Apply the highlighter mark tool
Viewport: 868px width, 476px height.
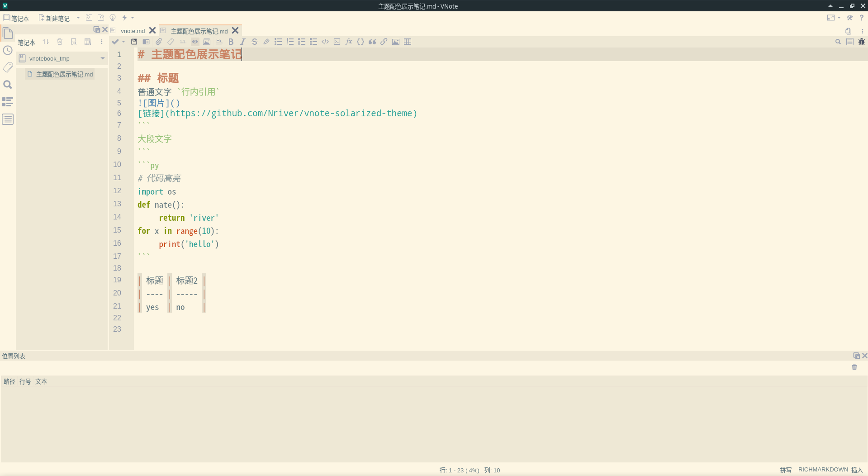(x=266, y=42)
